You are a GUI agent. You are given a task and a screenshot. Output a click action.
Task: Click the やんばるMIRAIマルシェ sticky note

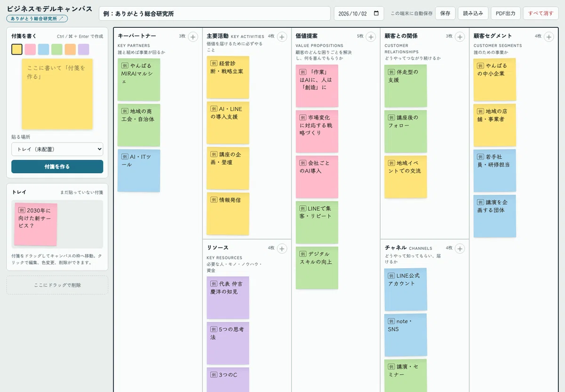click(x=139, y=80)
